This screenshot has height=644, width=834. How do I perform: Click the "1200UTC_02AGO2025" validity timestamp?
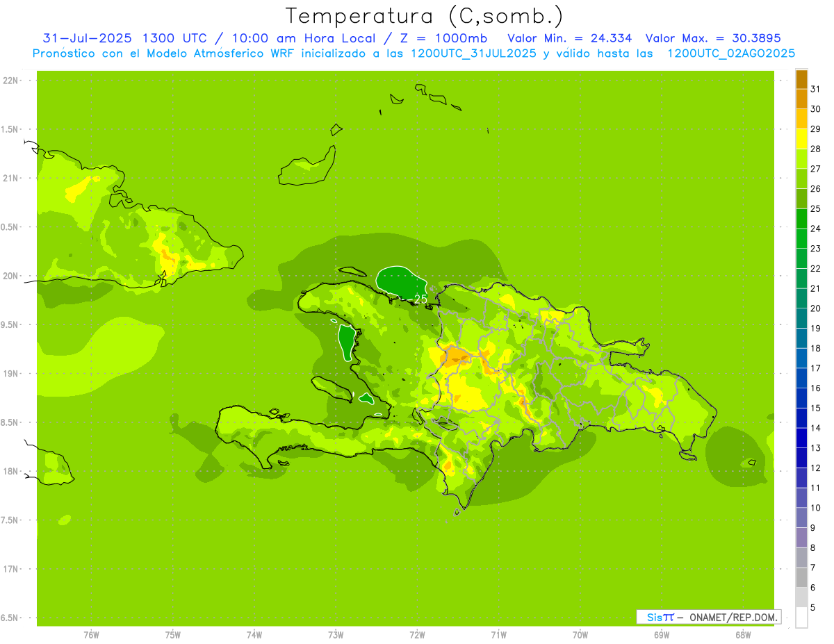pos(731,53)
